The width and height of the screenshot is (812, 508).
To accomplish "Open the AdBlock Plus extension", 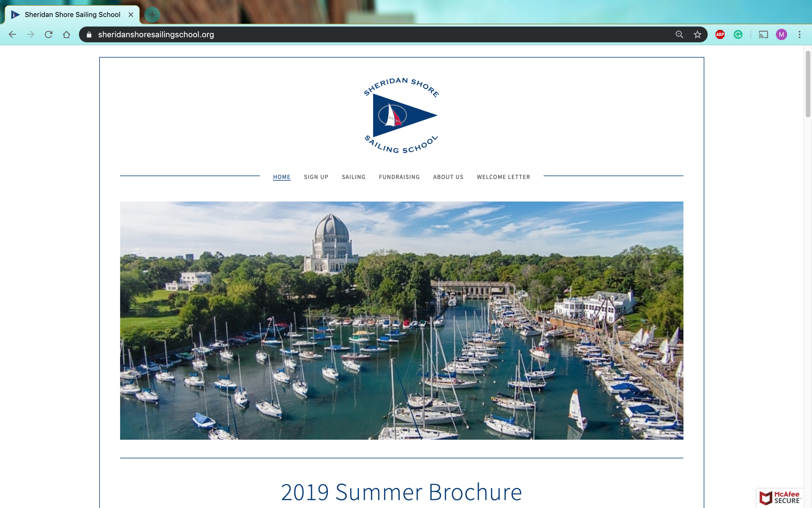I will coord(720,34).
